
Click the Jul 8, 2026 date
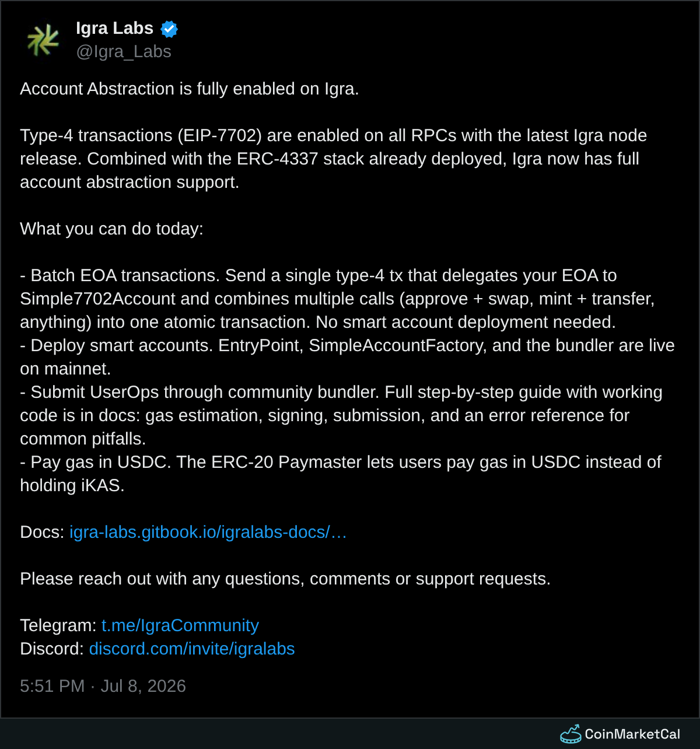143,686
